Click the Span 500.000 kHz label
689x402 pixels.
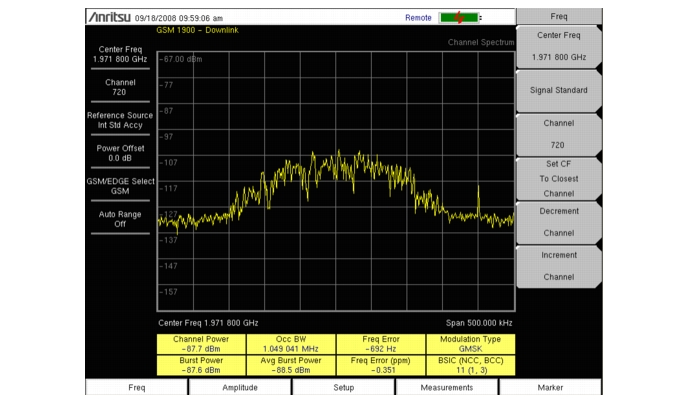(x=479, y=323)
